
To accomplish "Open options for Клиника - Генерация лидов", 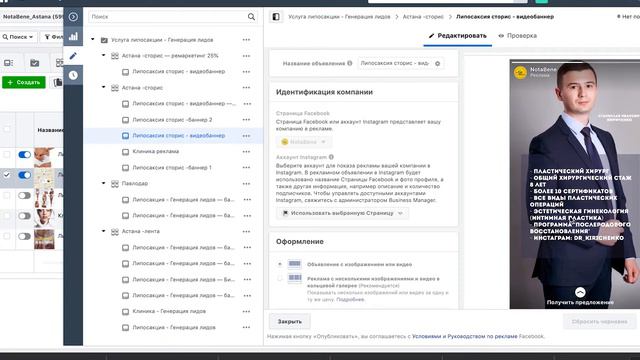I will point(246,311).
